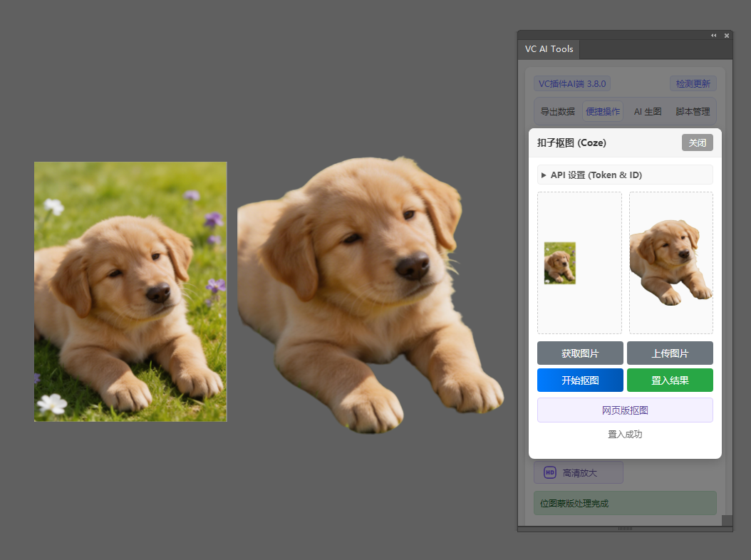The image size is (751, 560).
Task: Open the 脚本管理 tab
Action: pos(693,112)
